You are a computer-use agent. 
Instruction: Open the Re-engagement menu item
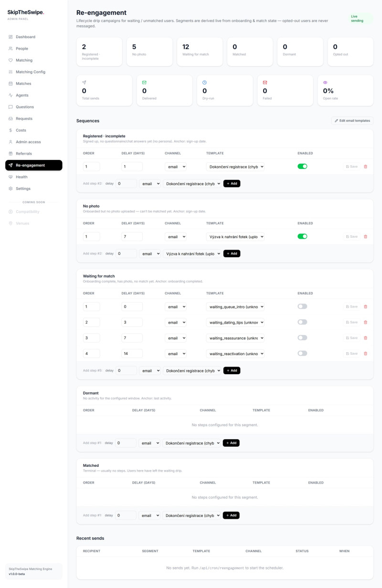34,165
